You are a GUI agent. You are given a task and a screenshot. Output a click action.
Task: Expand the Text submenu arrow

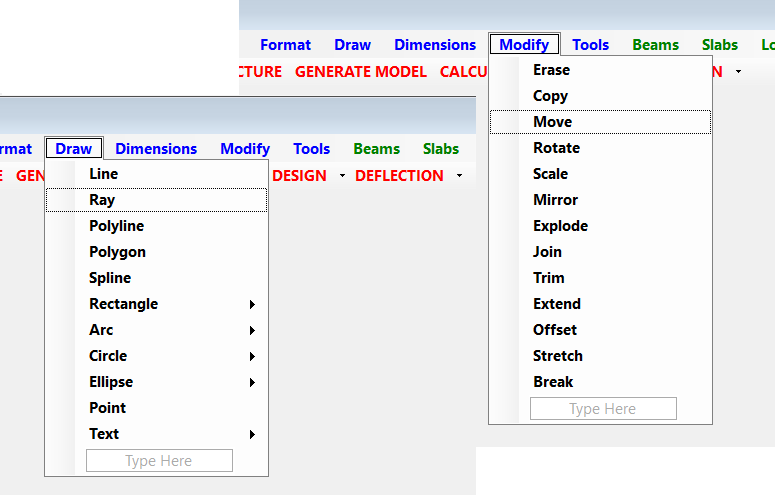(x=252, y=434)
